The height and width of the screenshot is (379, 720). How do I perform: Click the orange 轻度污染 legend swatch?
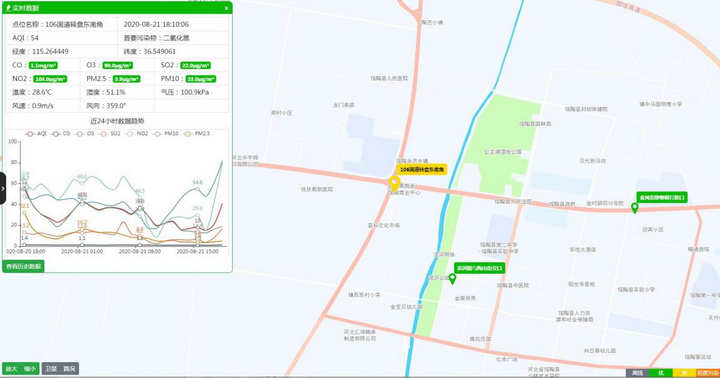coord(708,373)
